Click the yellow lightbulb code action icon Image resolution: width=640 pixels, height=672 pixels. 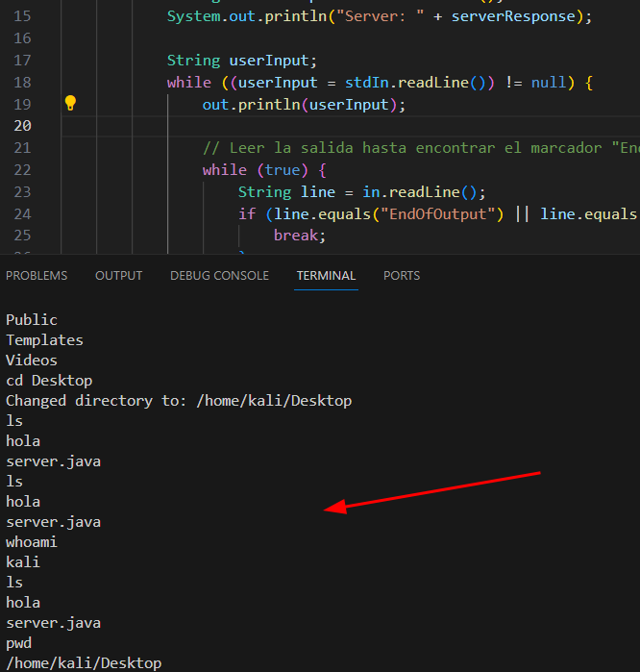pos(70,103)
